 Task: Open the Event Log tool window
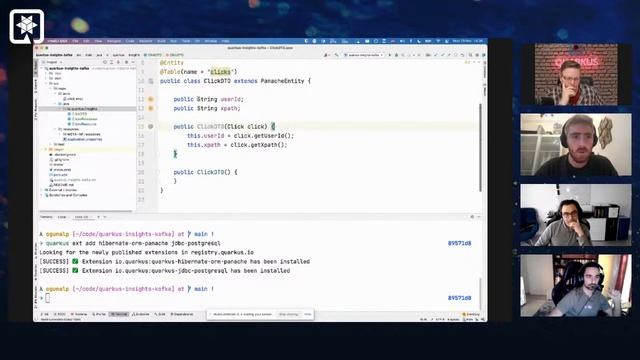click(x=471, y=314)
